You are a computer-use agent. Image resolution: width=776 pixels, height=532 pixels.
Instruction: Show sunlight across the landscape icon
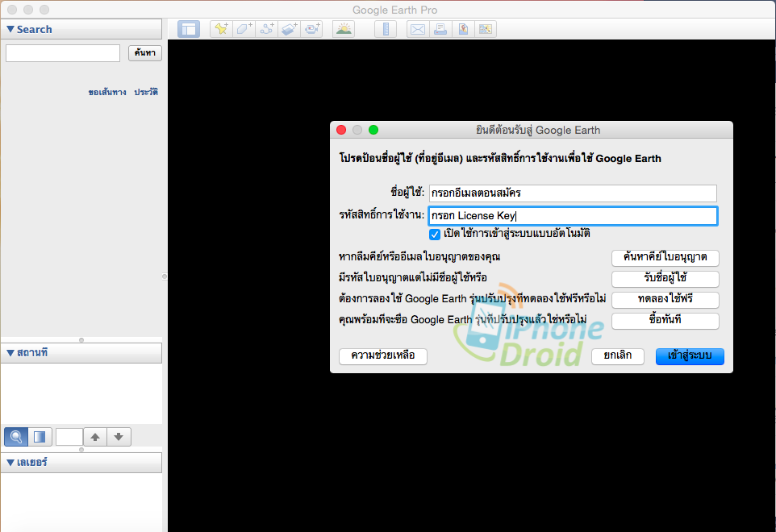click(344, 29)
